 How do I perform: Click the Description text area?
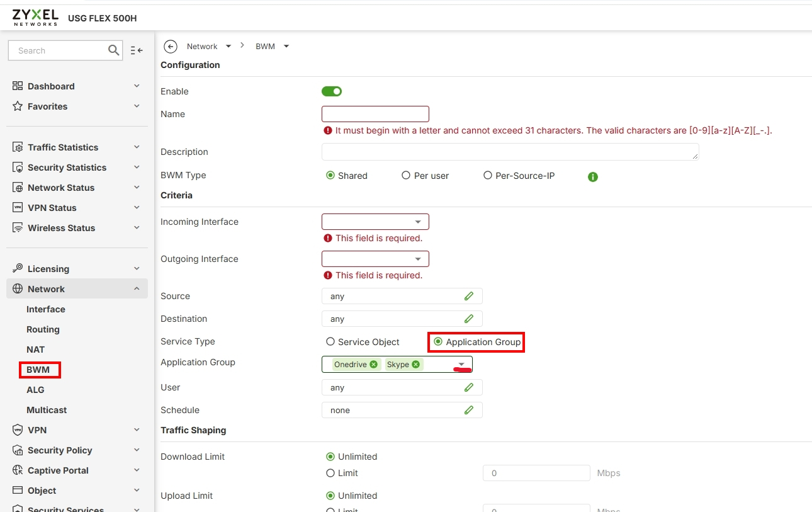tap(510, 152)
